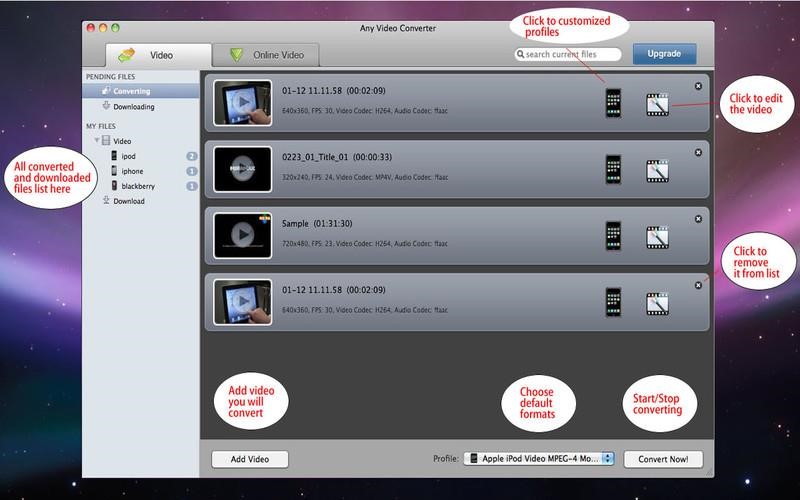This screenshot has width=800, height=500.
Task: Select the Video tab
Action: click(158, 55)
